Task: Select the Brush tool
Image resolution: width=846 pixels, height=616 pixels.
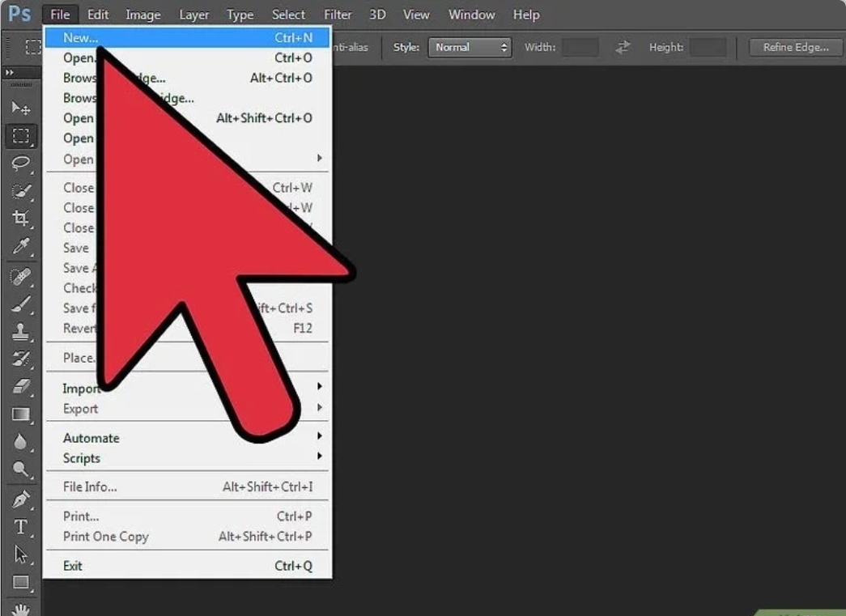Action: (x=20, y=304)
